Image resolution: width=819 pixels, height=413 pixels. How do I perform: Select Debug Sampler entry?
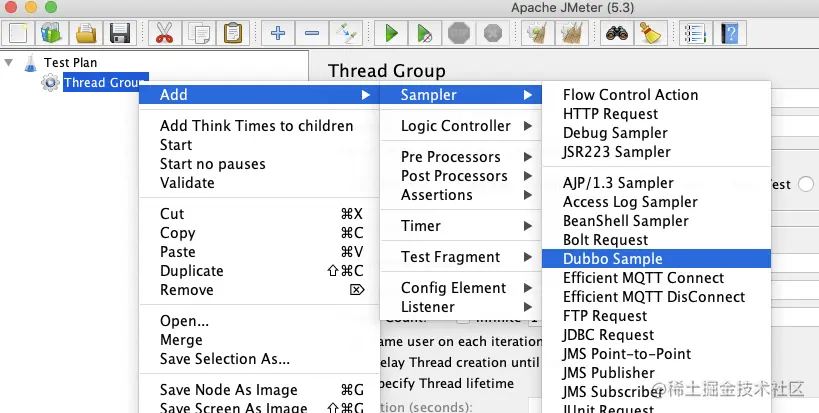click(x=656, y=133)
